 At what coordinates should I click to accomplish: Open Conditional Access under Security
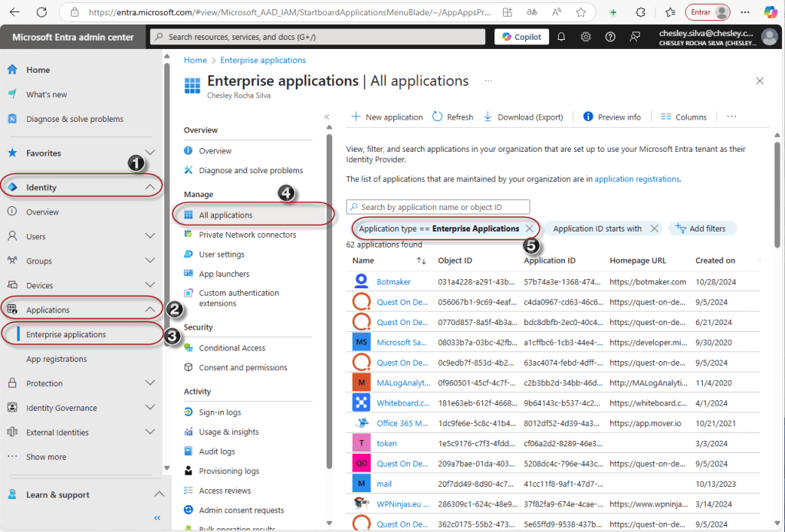pyautogui.click(x=232, y=348)
